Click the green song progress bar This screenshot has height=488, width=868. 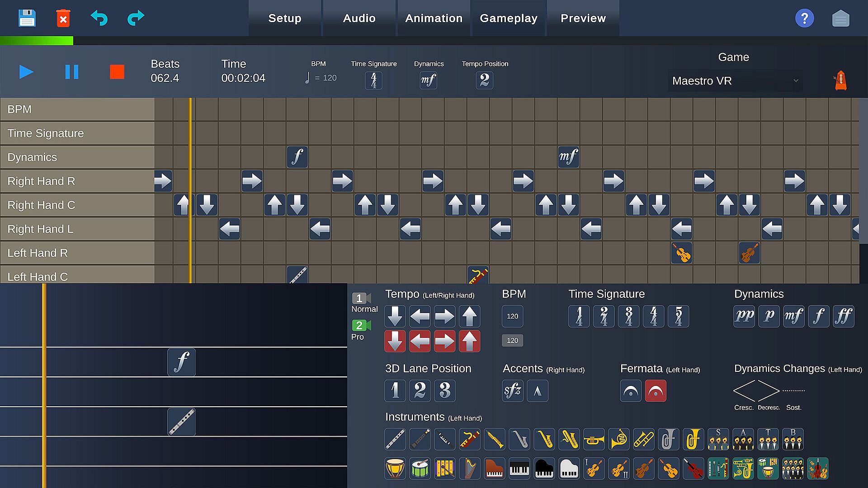coord(36,41)
